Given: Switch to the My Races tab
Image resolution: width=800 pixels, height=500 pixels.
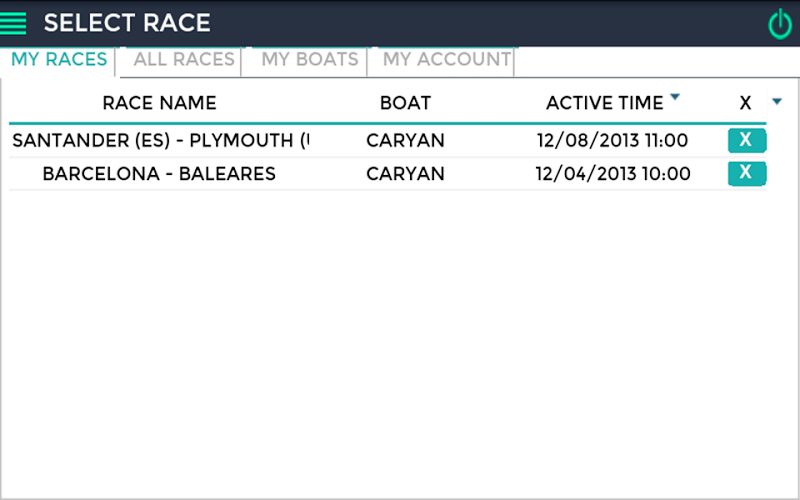Looking at the screenshot, I should 59,60.
